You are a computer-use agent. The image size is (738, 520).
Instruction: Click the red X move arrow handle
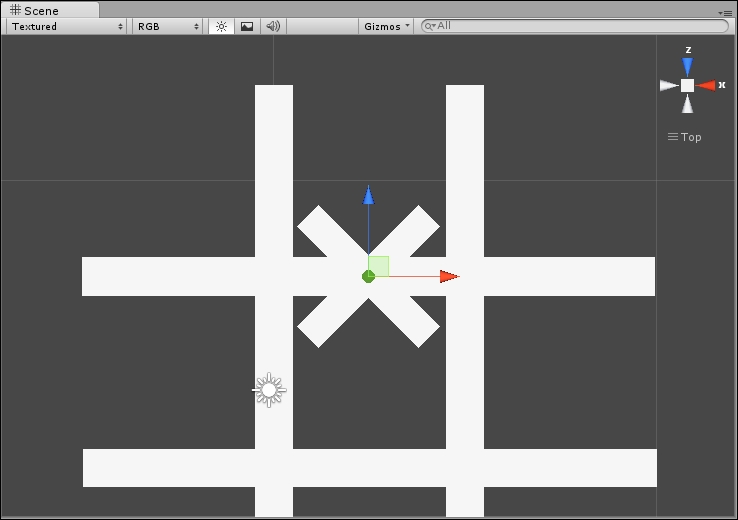click(449, 277)
